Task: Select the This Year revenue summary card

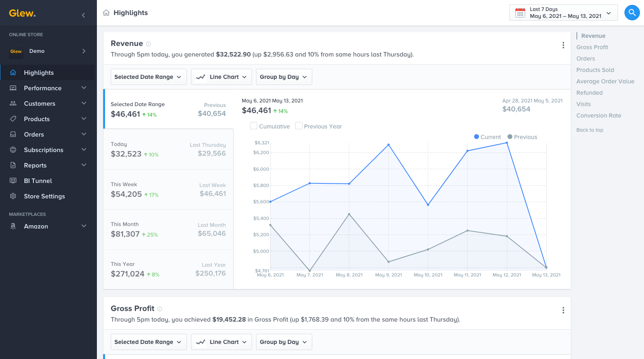Action: [168, 269]
